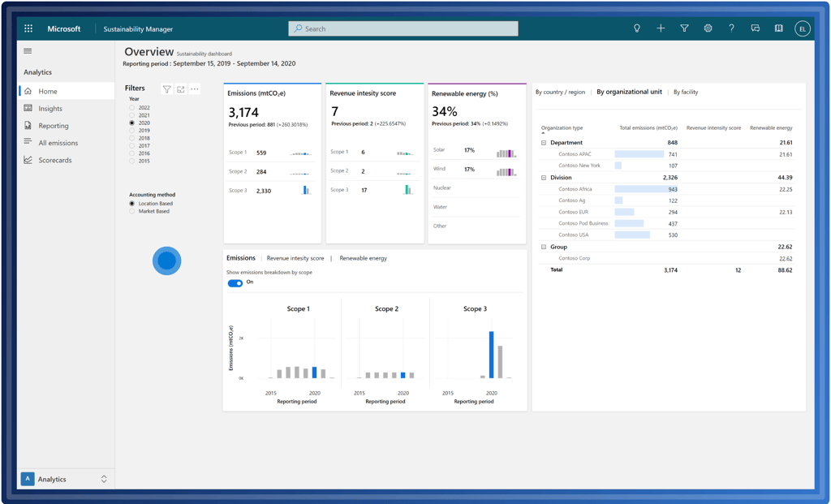Click the filter funnel icon beside Filters
831x504 pixels.
pyautogui.click(x=167, y=89)
